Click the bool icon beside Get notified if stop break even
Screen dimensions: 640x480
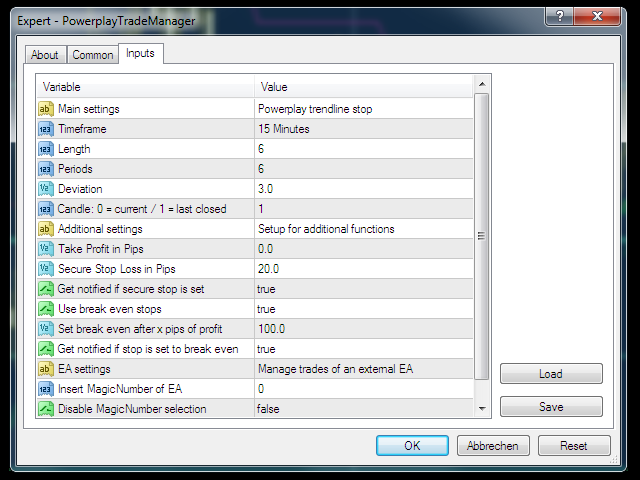(46, 349)
